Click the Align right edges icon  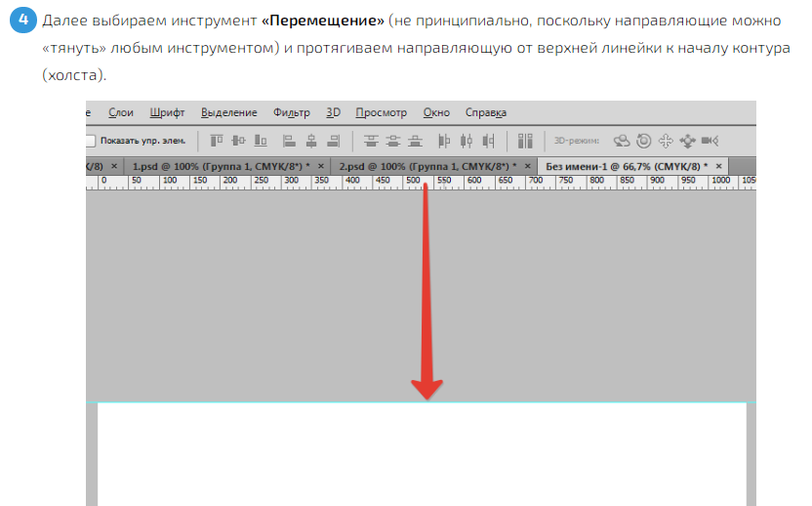334,141
